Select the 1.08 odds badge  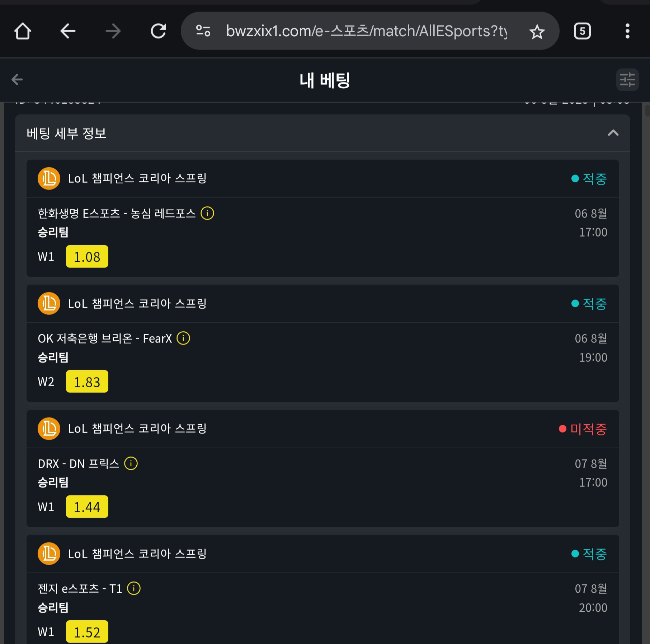tap(87, 257)
